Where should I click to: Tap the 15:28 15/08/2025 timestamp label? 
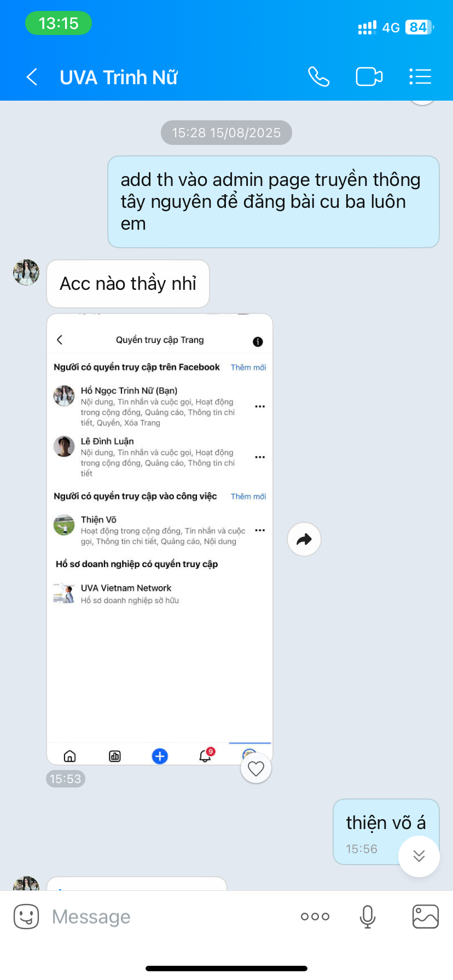tap(226, 132)
